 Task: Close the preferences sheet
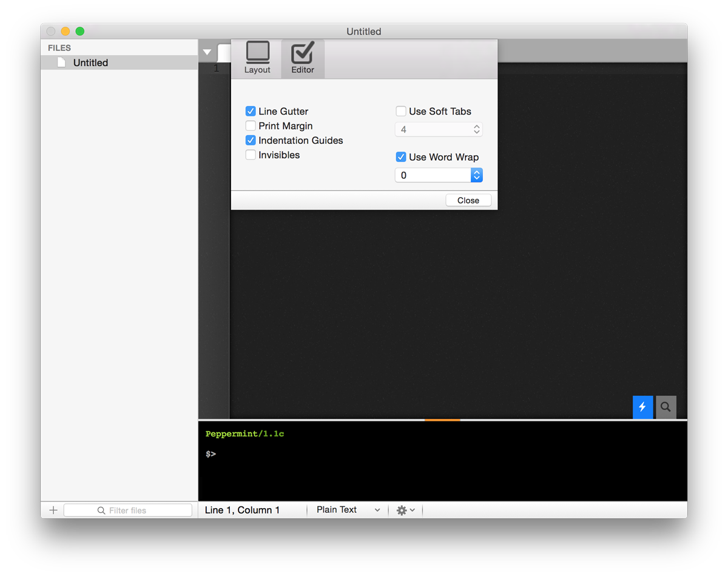pyautogui.click(x=468, y=200)
